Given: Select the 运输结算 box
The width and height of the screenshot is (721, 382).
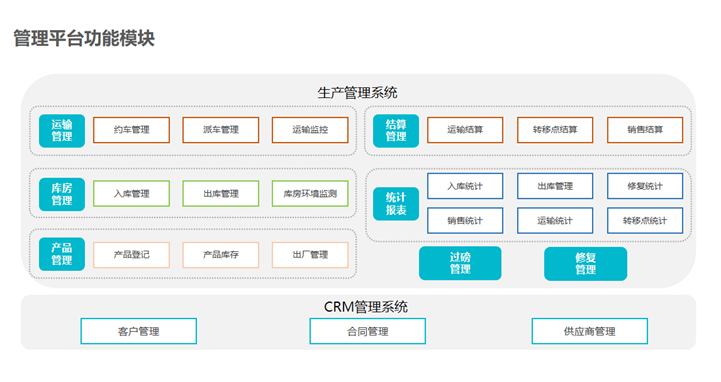Looking at the screenshot, I should (465, 130).
